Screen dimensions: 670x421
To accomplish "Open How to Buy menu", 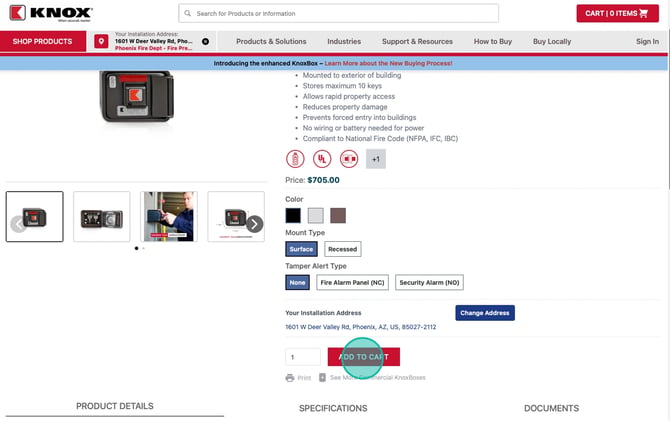I will click(493, 41).
